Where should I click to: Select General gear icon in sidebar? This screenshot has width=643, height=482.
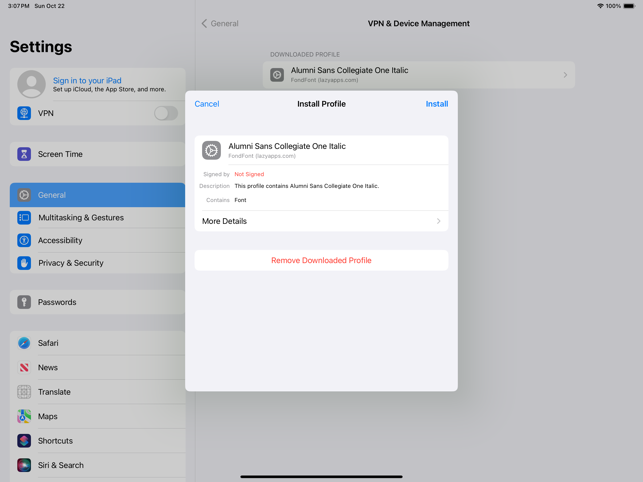pyautogui.click(x=24, y=195)
